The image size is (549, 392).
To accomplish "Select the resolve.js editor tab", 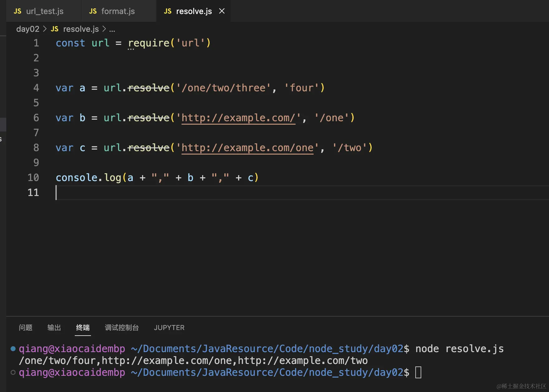I will [193, 11].
